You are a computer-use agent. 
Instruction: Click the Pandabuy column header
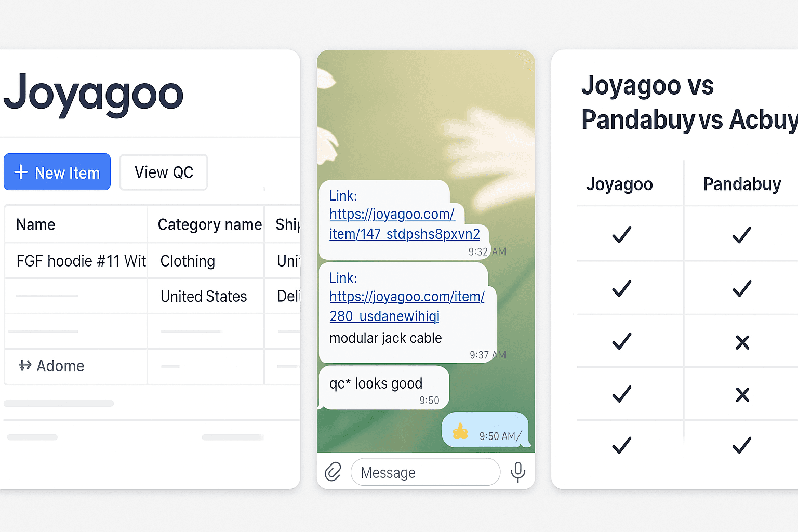click(x=742, y=184)
